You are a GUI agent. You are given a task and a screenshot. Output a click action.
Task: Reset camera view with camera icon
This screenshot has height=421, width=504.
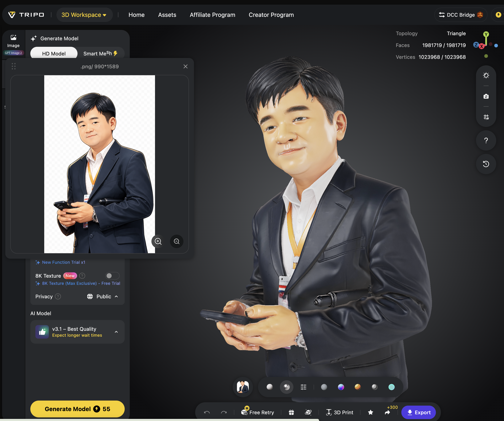click(486, 96)
